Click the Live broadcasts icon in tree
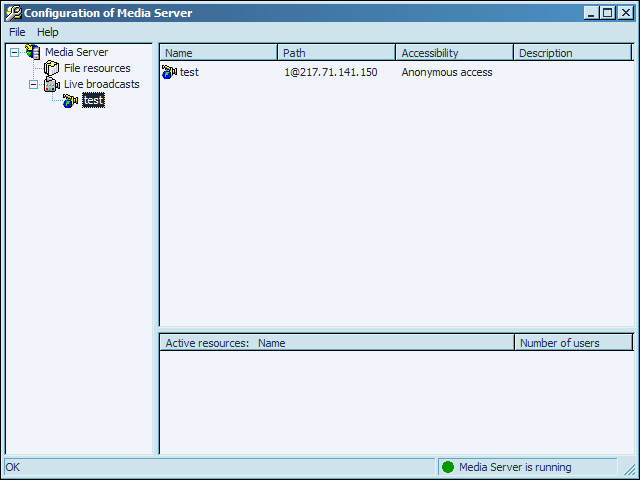Viewport: 640px width, 480px height. tap(51, 84)
